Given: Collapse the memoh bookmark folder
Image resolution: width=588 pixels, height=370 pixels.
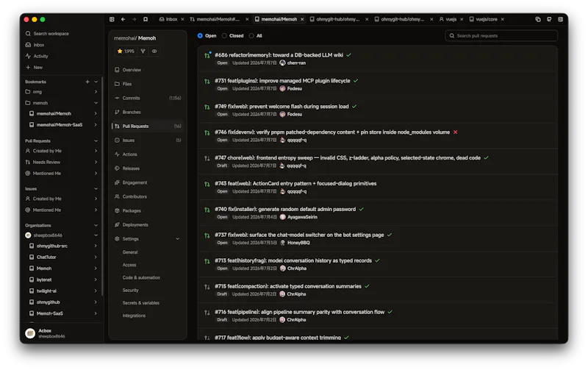Looking at the screenshot, I should point(96,103).
